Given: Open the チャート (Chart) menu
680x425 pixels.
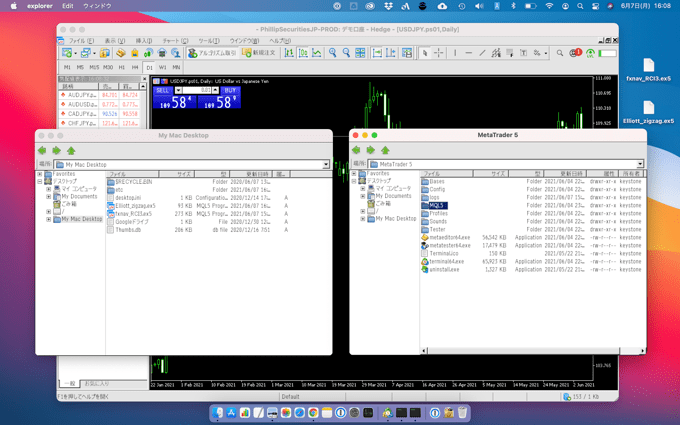Looking at the screenshot, I should click(175, 41).
